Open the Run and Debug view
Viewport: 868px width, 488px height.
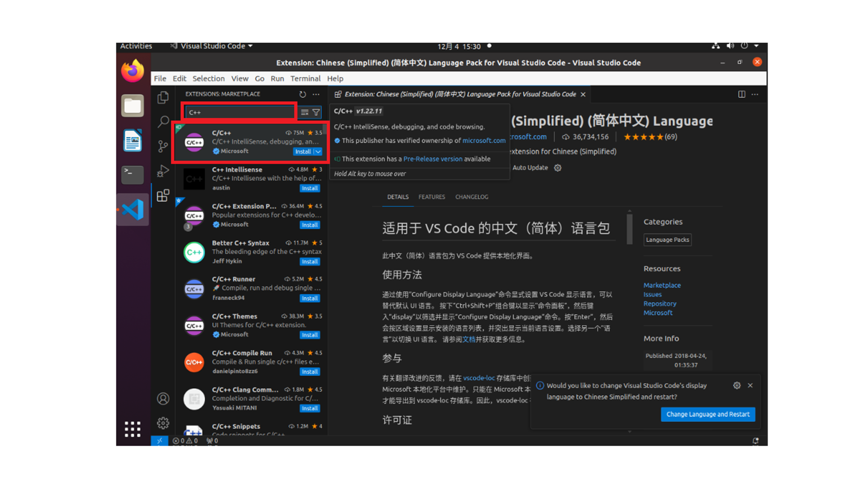coord(163,171)
